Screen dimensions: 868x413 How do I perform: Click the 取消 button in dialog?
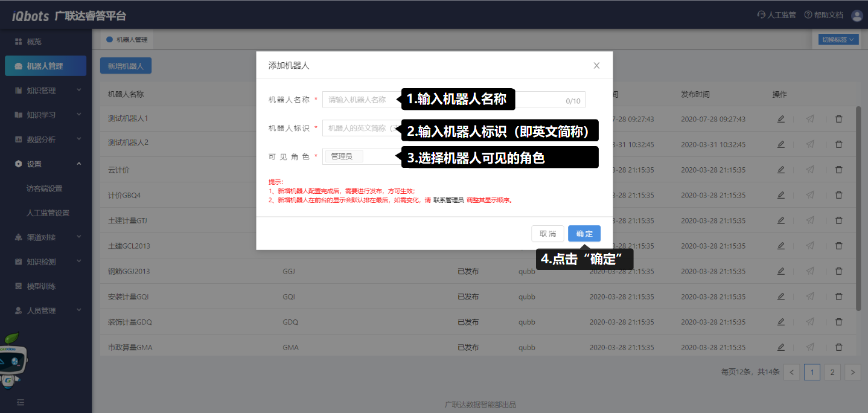(547, 234)
